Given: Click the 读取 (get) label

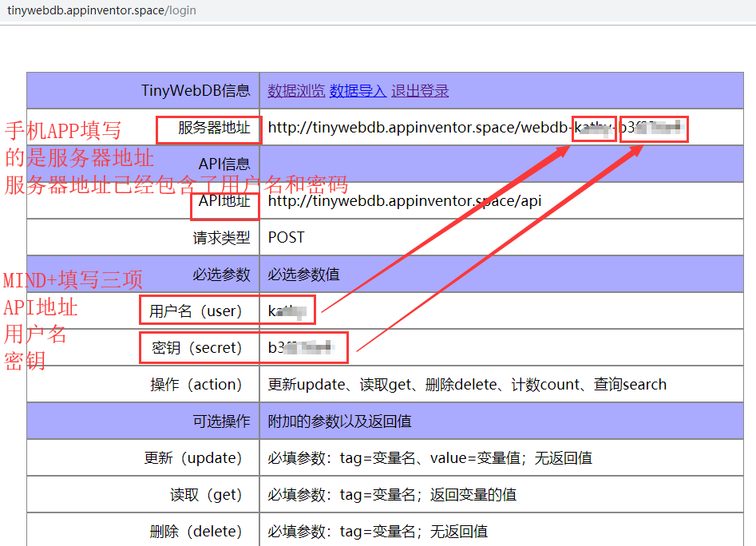Looking at the screenshot, I should click(206, 494).
